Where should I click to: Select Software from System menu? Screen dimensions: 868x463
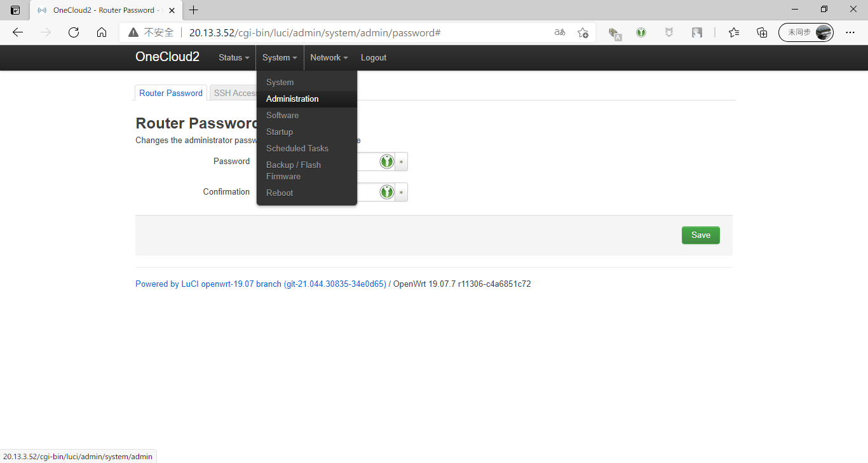pyautogui.click(x=283, y=115)
